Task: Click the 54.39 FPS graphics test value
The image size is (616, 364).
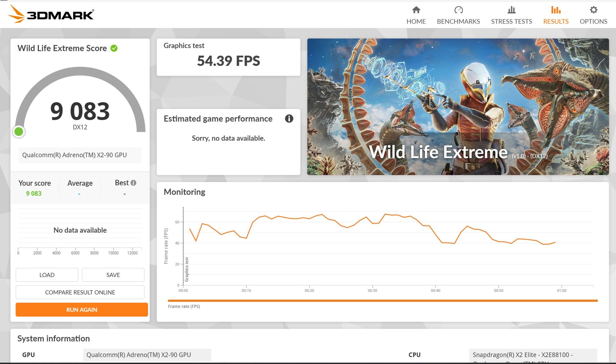Action: (228, 61)
